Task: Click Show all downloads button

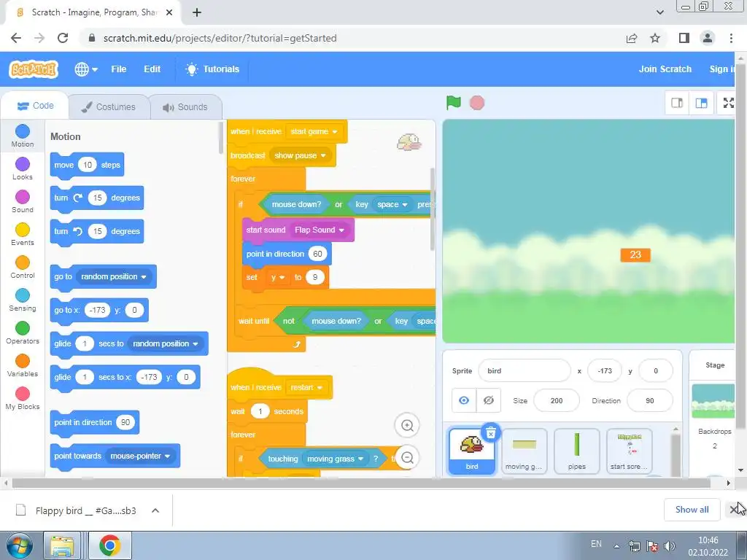Action: click(x=692, y=510)
